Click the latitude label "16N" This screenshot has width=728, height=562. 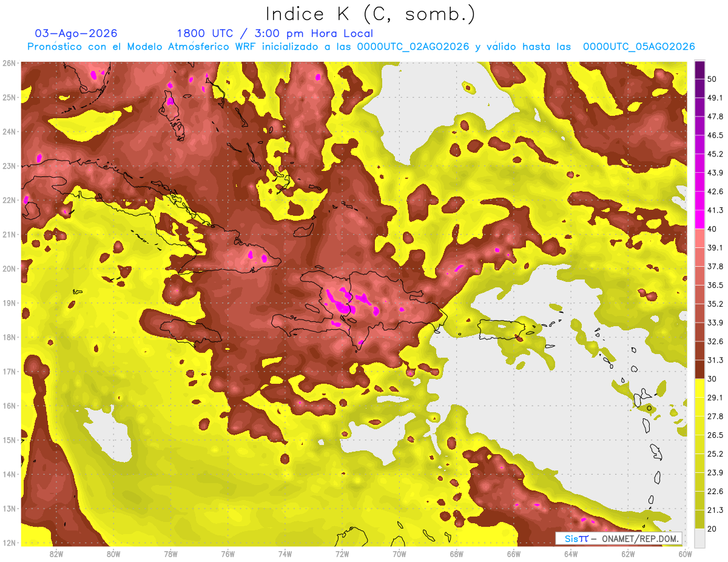[x=9, y=406]
